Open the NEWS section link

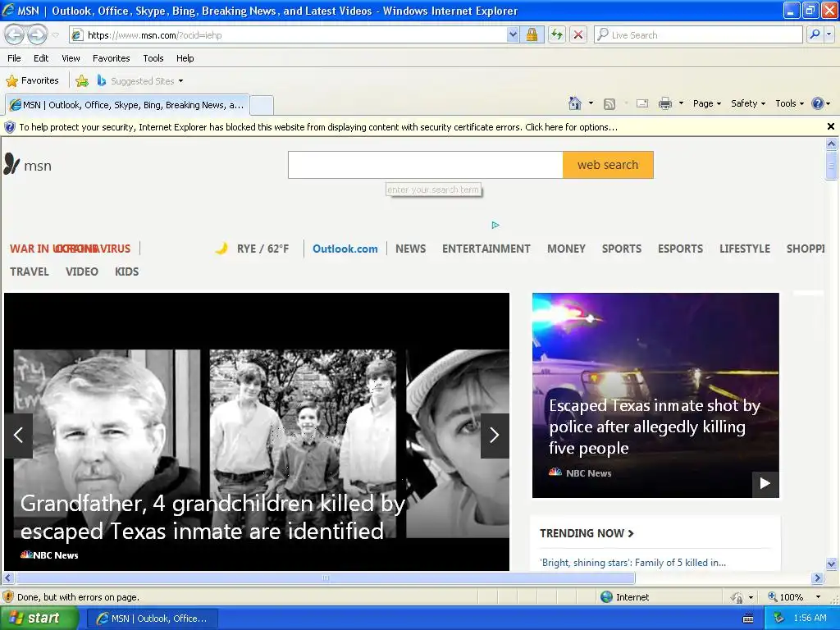(411, 249)
